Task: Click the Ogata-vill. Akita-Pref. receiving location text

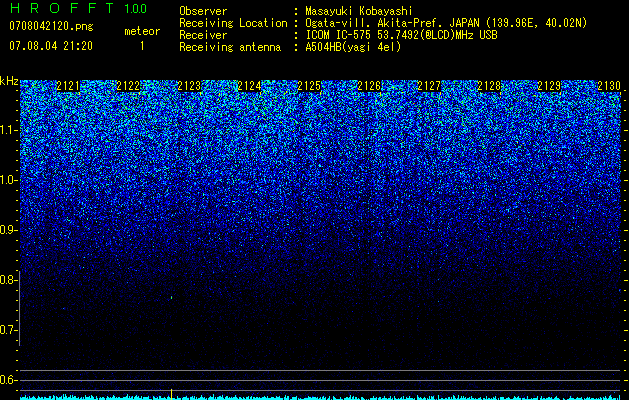Action: pos(446,23)
